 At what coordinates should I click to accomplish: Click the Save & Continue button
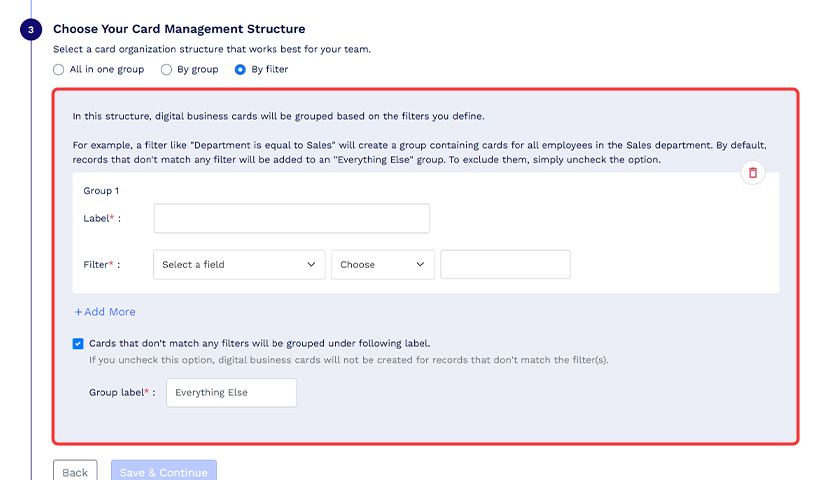[x=164, y=472]
